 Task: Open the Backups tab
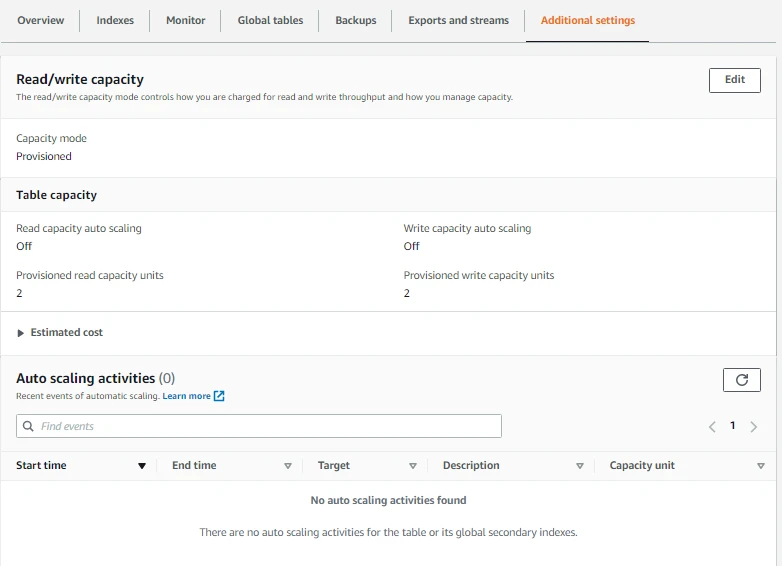pos(356,20)
